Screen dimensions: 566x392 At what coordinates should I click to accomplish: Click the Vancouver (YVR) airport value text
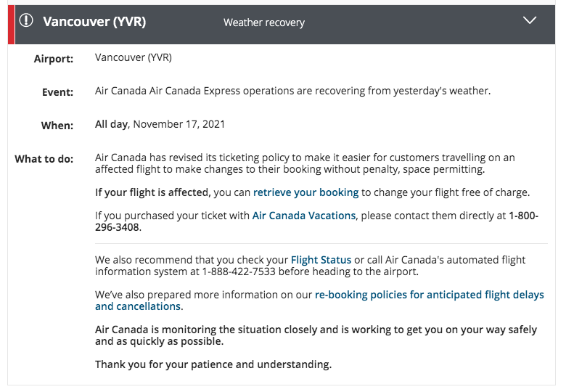pos(134,57)
